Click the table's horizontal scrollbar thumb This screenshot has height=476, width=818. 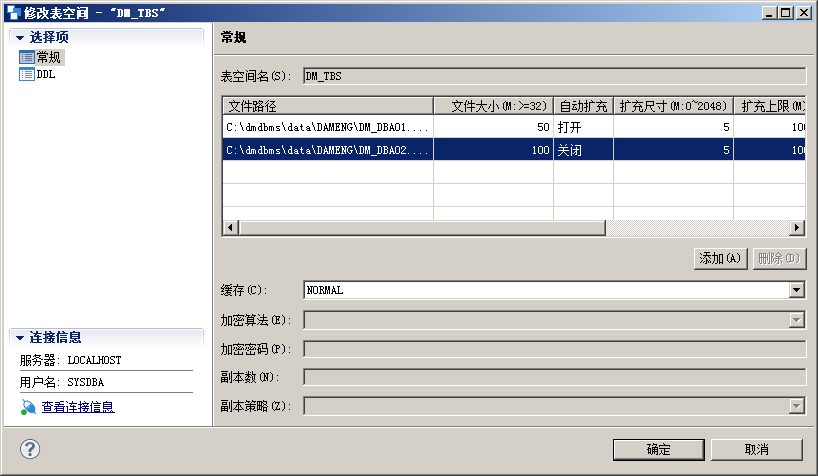[422, 228]
